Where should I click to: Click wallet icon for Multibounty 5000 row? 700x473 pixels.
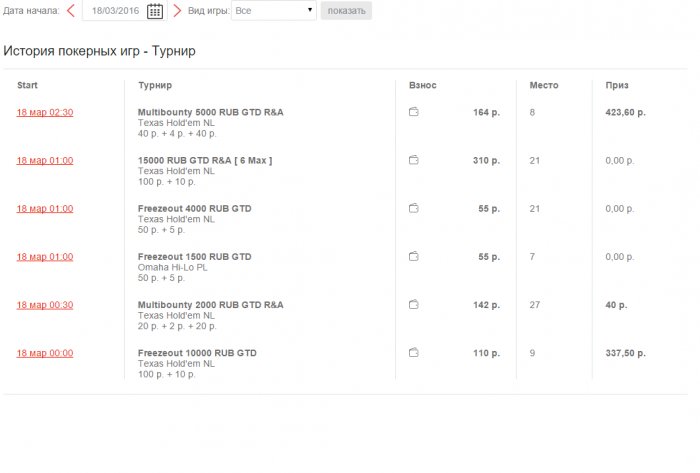click(x=414, y=112)
